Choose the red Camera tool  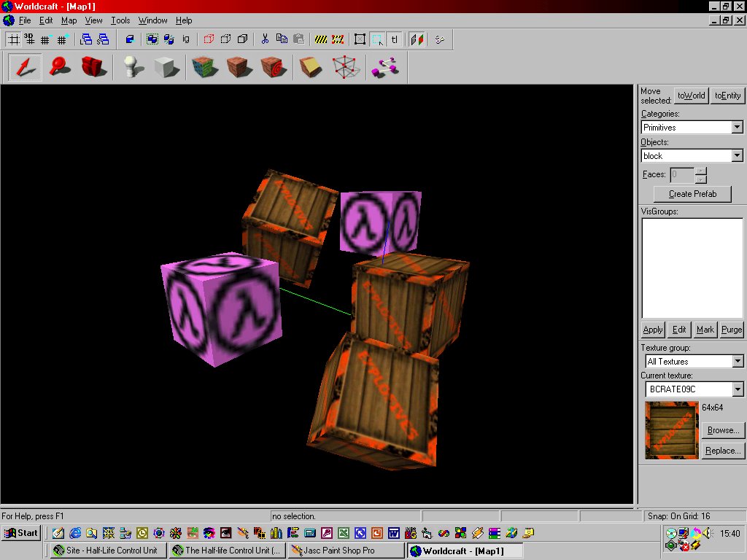click(93, 67)
